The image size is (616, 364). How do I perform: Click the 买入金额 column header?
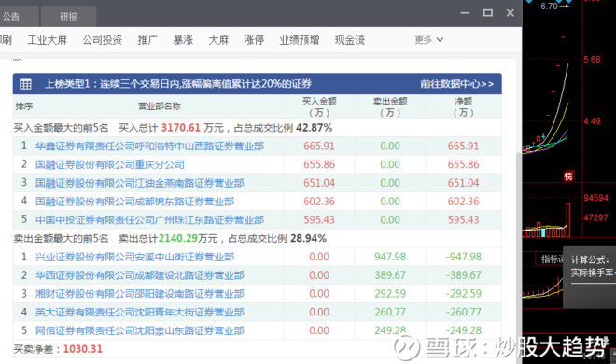(319, 106)
